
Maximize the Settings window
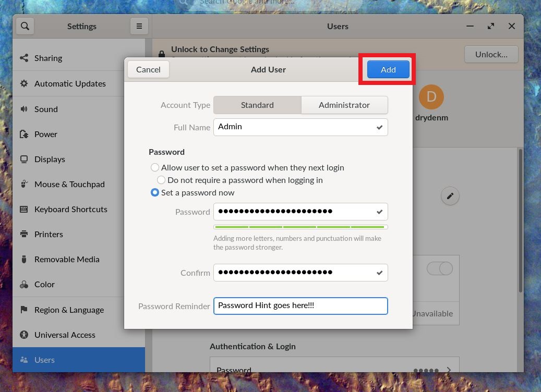coord(490,26)
